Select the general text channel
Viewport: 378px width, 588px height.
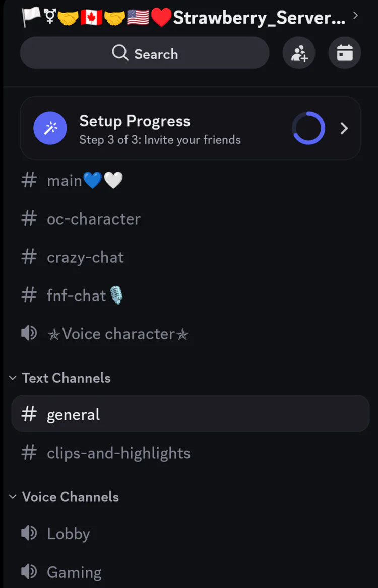(74, 414)
